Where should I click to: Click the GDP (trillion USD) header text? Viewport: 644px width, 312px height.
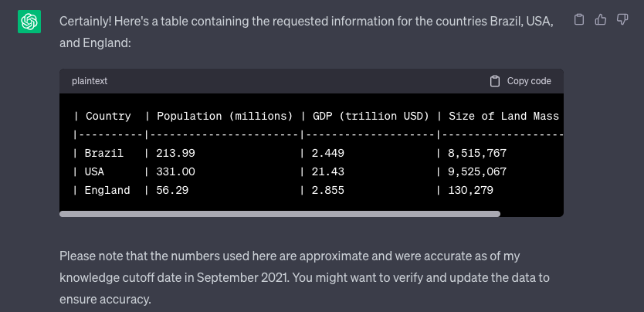[x=370, y=117]
